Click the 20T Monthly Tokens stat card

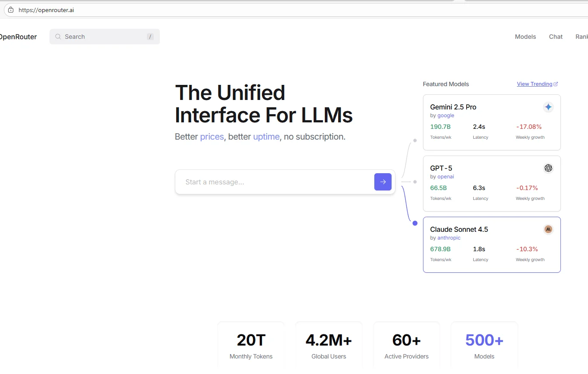[251, 346]
